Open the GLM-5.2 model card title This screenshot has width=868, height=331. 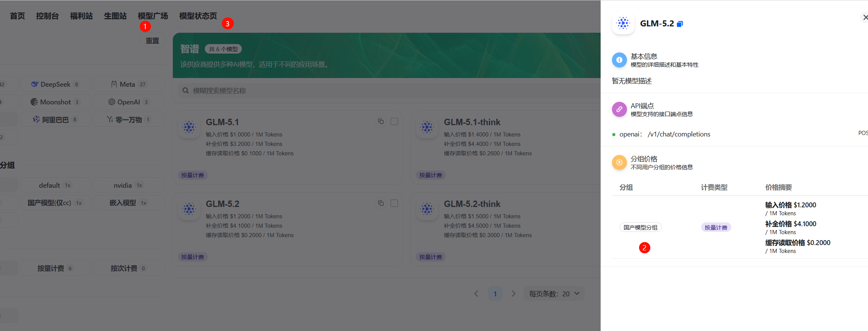[x=222, y=204]
